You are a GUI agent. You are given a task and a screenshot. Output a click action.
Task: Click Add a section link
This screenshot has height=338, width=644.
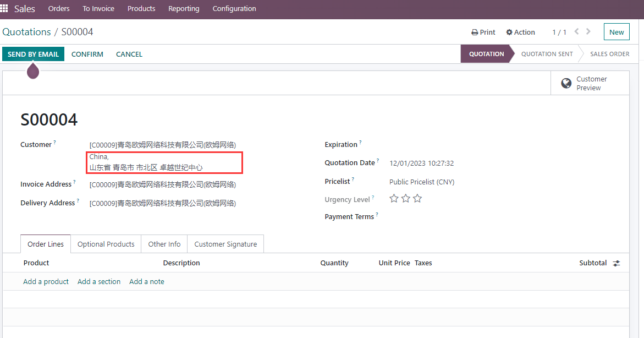coord(99,282)
